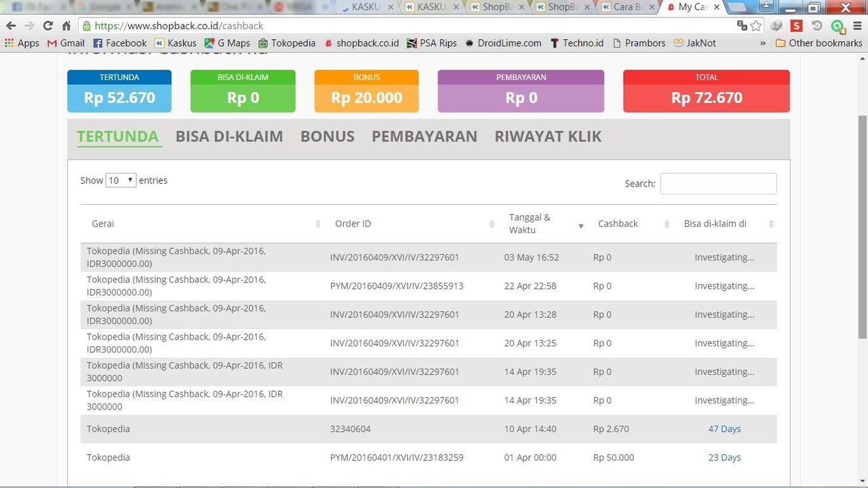The image size is (868, 488).
Task: Open the browser home page icon
Action: (66, 26)
